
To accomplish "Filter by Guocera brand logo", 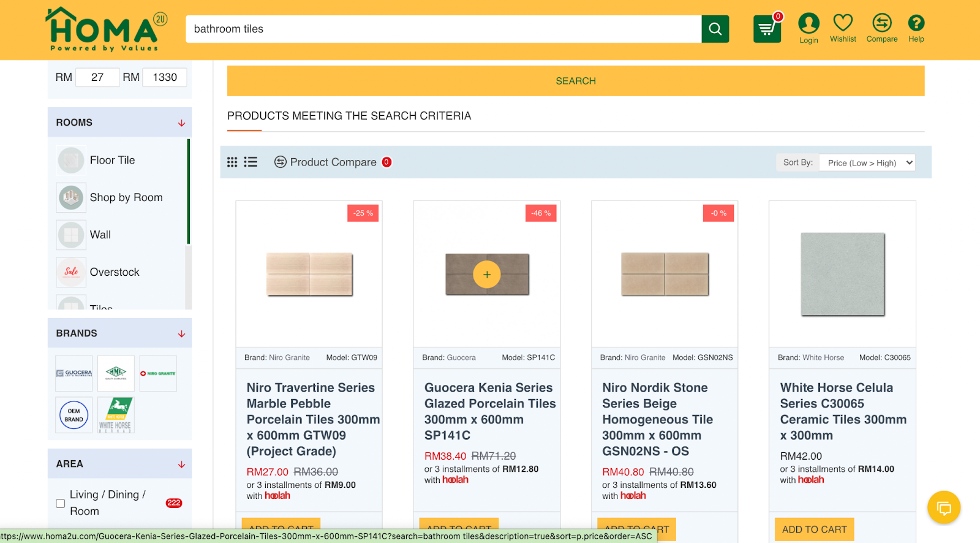I will [x=74, y=373].
